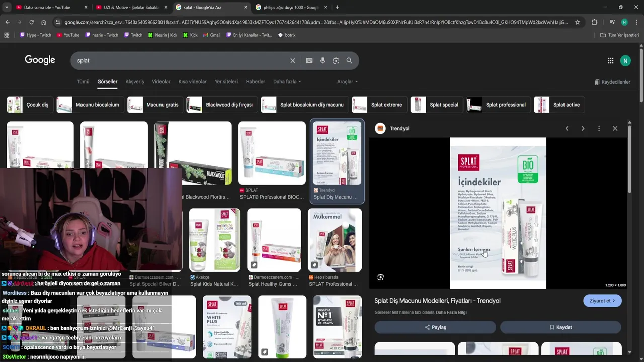Open the large Splat İçindekiler preview image

coord(498,213)
